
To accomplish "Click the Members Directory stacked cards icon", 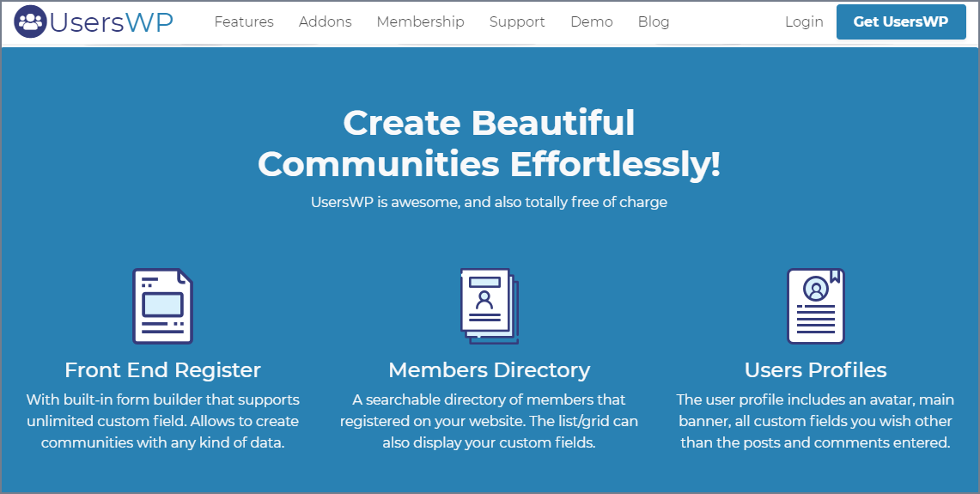I will 490,307.
